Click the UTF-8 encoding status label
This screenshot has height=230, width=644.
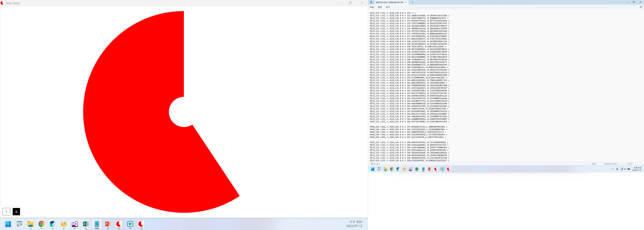click(630, 164)
